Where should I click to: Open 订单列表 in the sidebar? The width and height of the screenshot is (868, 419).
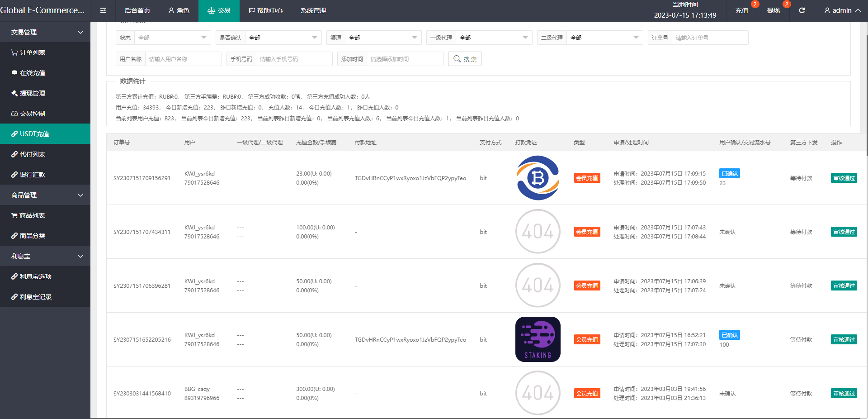coord(33,52)
